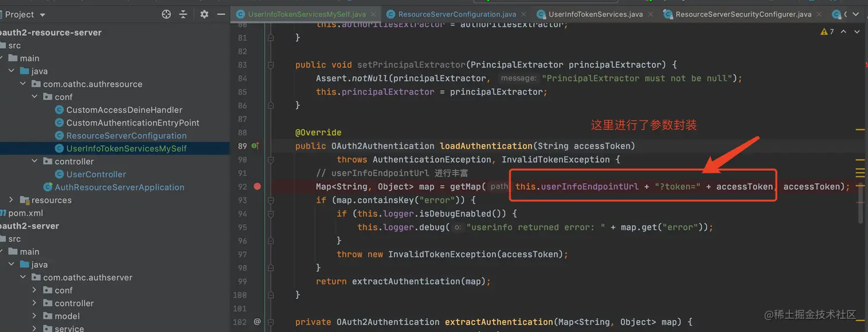Switch to UserInfoTokenServicesMySelf.java tab

coord(307,14)
